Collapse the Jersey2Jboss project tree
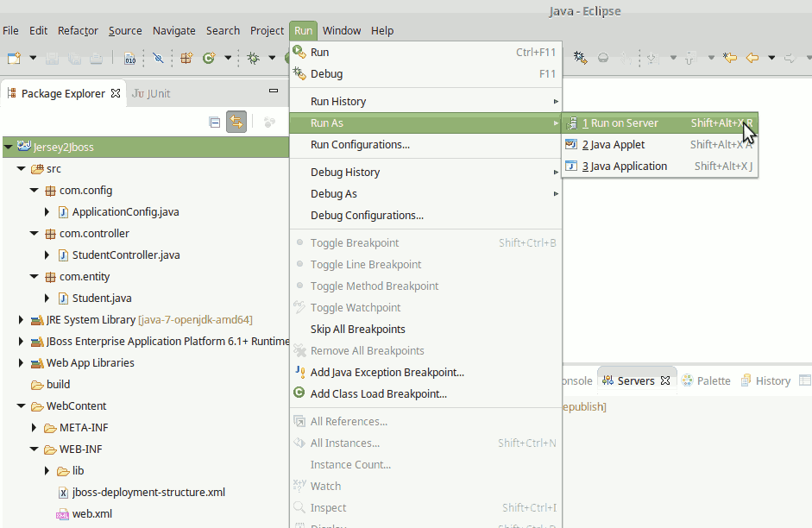Image resolution: width=812 pixels, height=528 pixels. pyautogui.click(x=8, y=147)
